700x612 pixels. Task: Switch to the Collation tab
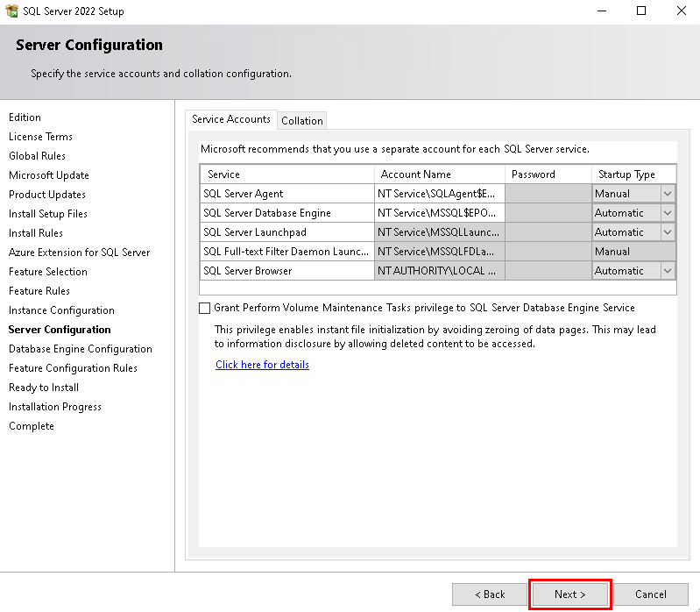(x=301, y=121)
